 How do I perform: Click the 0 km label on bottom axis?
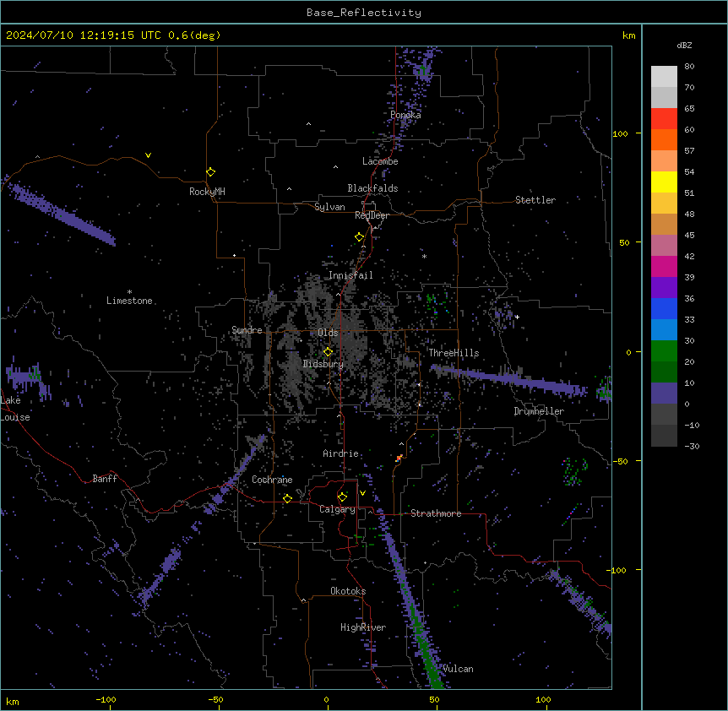click(326, 699)
